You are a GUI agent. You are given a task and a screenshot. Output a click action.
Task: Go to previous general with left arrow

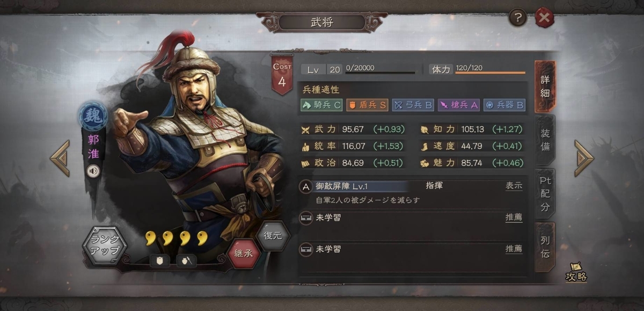point(60,158)
